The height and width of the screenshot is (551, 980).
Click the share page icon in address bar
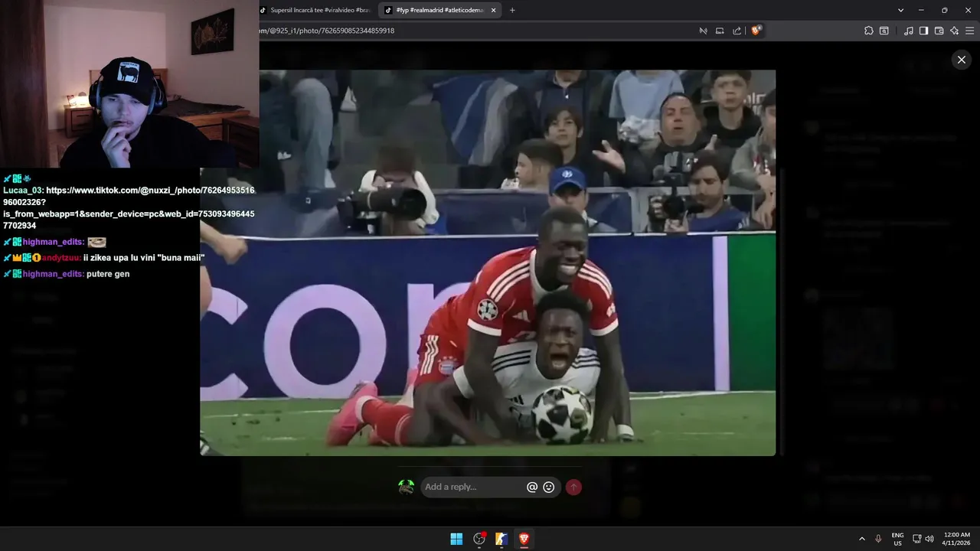pyautogui.click(x=737, y=31)
